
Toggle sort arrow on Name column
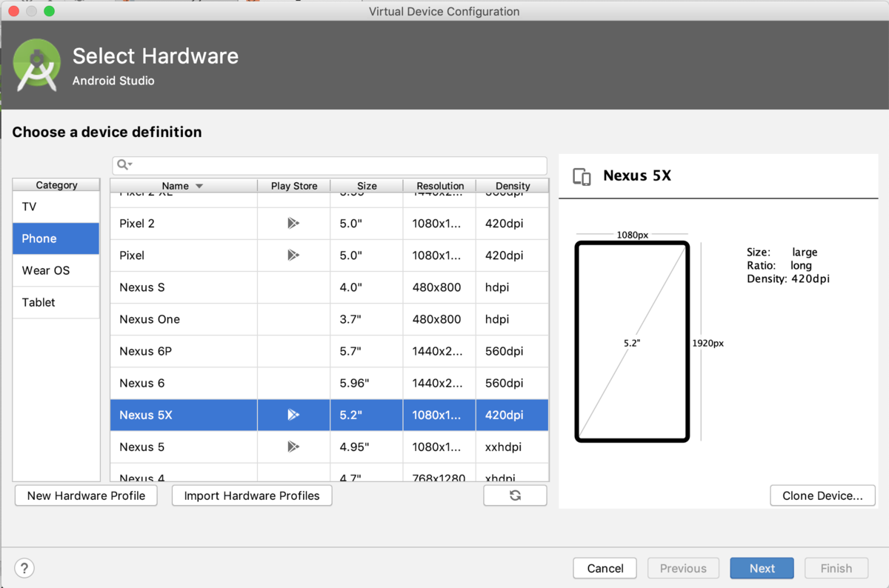(199, 186)
